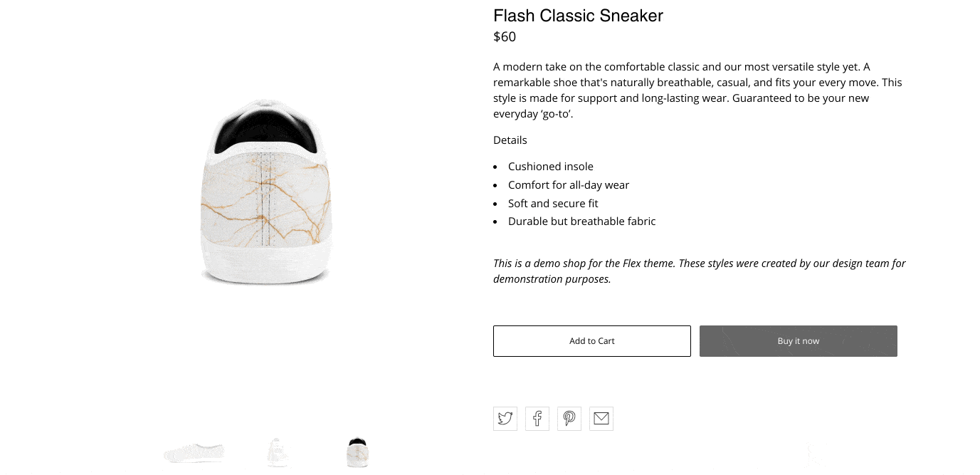Share product via email envelope icon
Image resolution: width=980 pixels, height=475 pixels.
tap(601, 419)
